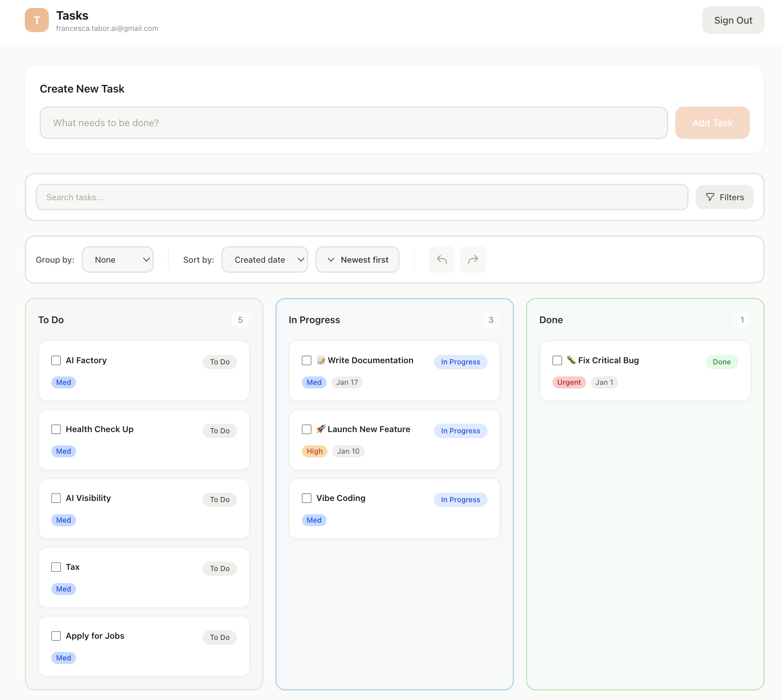This screenshot has height=700, width=783.
Task: Click the Add Task button
Action: pos(712,123)
